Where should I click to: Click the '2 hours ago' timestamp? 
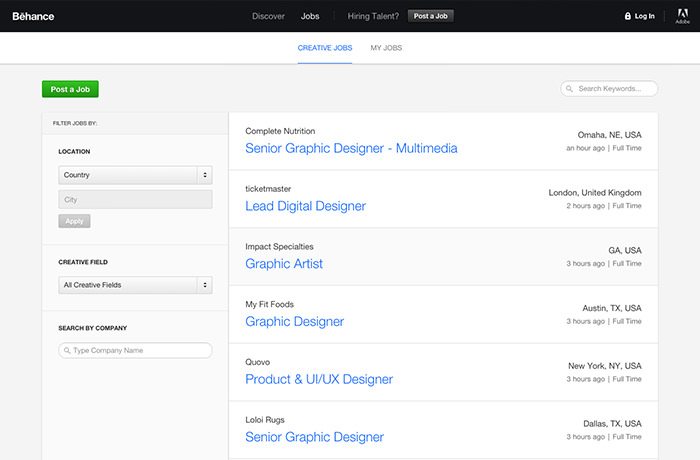tap(585, 206)
